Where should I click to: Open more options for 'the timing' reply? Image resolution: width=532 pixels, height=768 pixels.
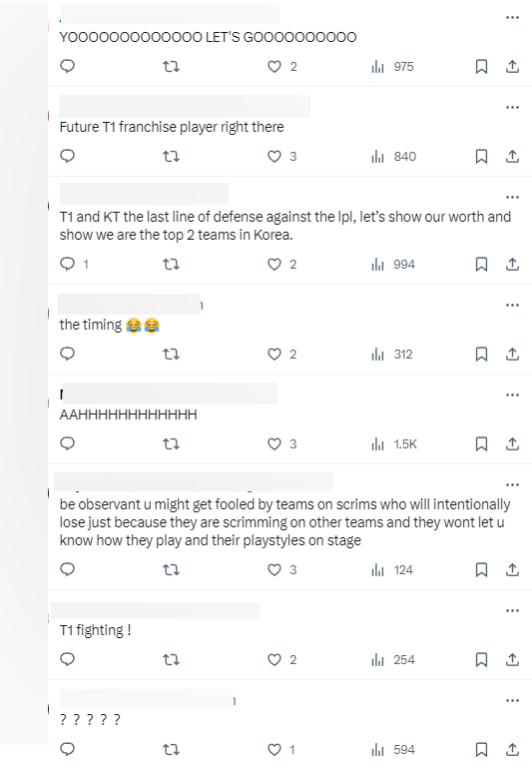pyautogui.click(x=512, y=306)
